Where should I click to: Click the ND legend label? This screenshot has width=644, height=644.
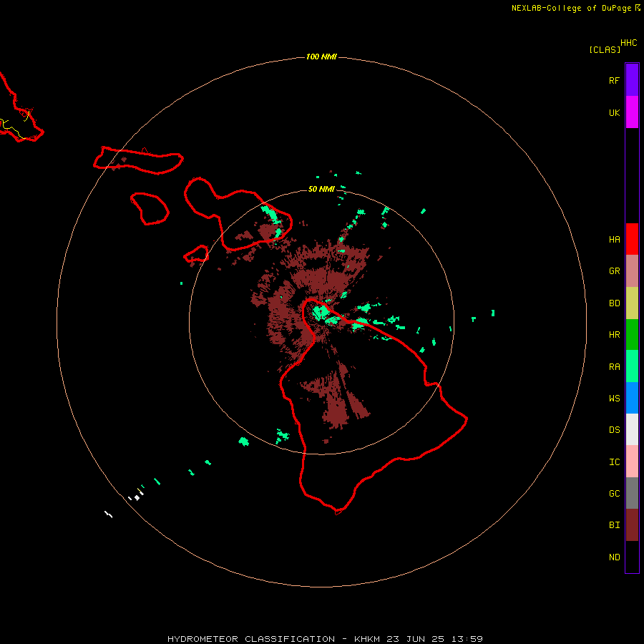point(614,557)
